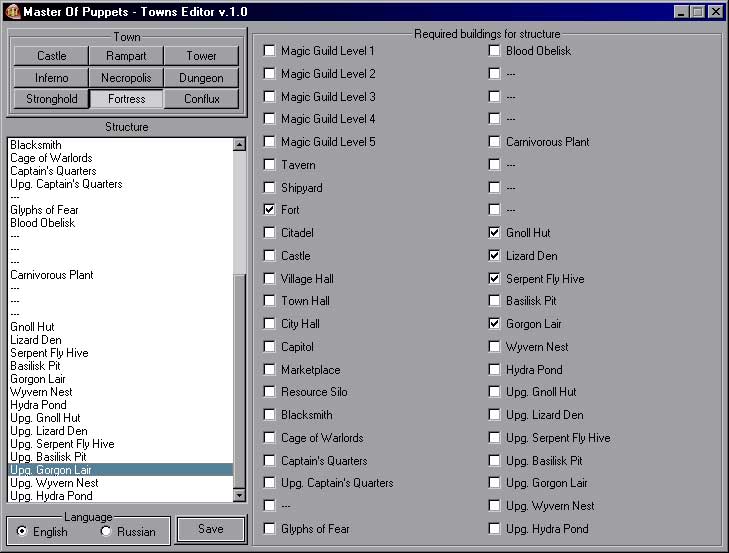
Task: Select the Rampart town button
Action: pos(126,56)
